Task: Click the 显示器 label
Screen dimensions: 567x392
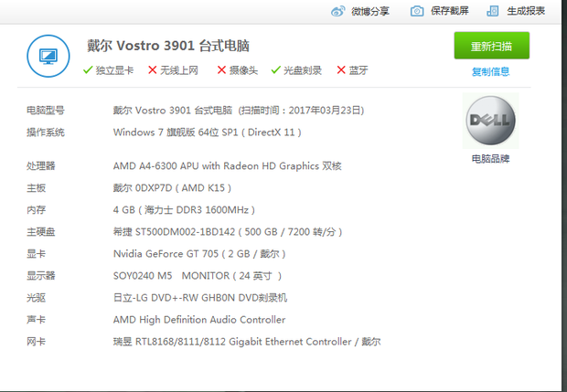Action: pos(41,276)
